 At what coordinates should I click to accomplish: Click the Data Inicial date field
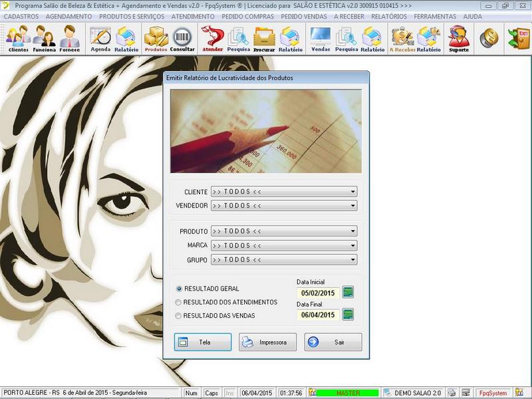pyautogui.click(x=318, y=293)
